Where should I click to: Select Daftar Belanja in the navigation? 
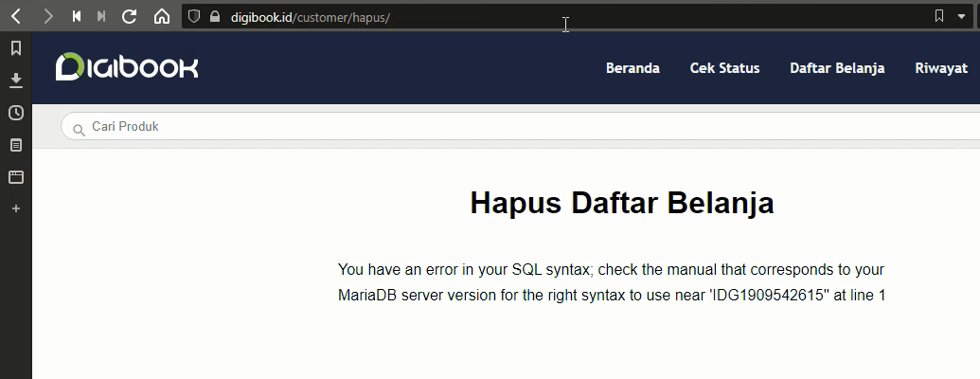point(837,68)
